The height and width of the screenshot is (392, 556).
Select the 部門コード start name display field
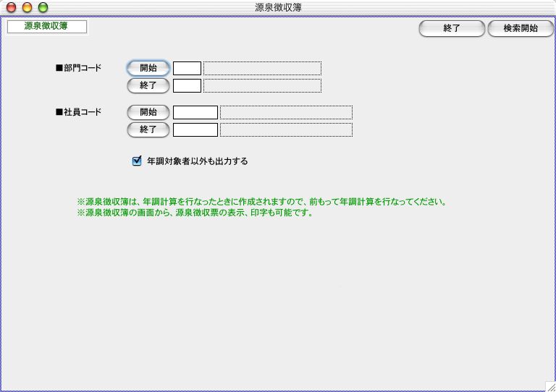tap(262, 69)
